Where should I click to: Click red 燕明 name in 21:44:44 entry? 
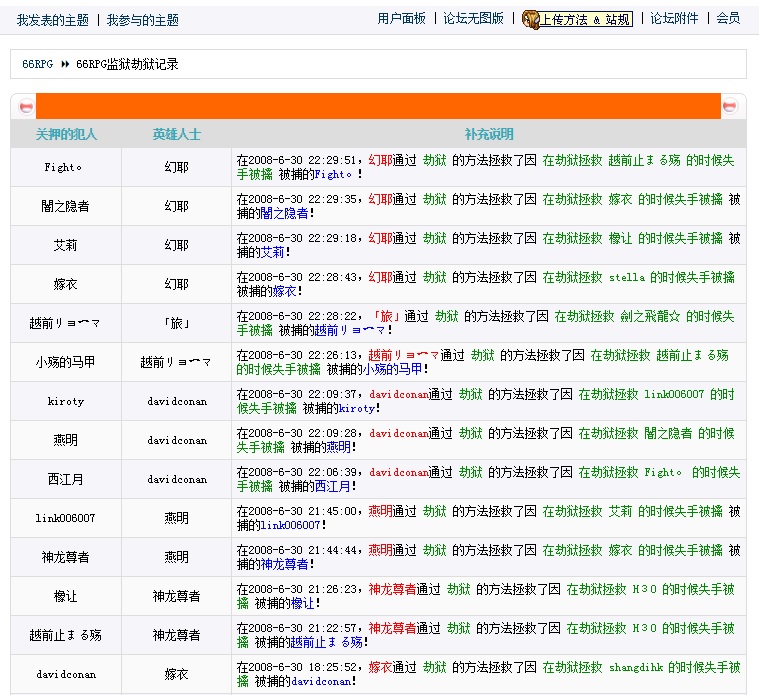(x=380, y=550)
